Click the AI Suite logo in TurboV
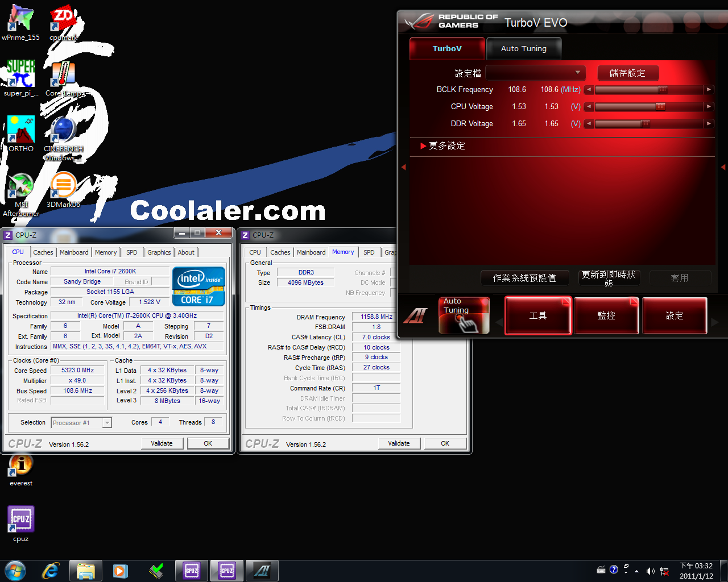 tap(415, 315)
